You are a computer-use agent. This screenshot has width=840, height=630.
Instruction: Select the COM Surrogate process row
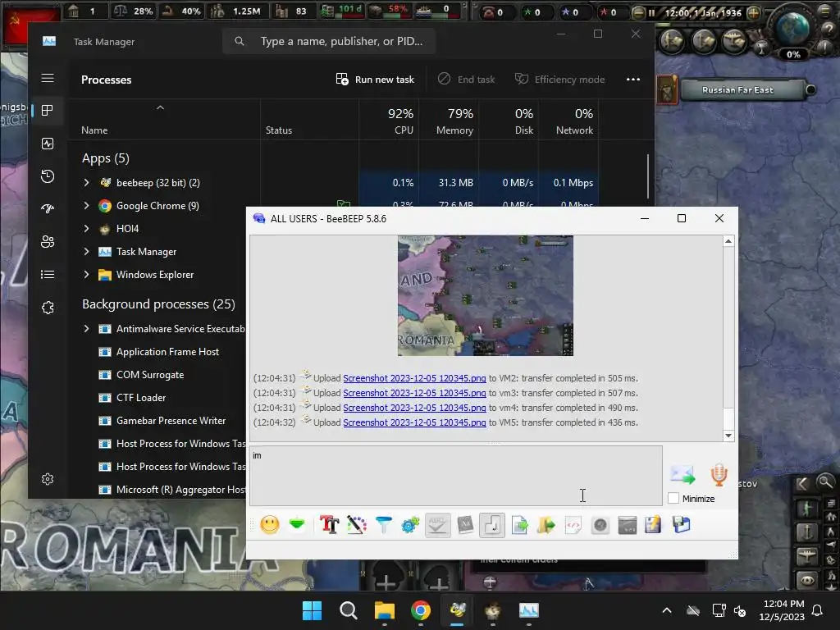coord(155,375)
